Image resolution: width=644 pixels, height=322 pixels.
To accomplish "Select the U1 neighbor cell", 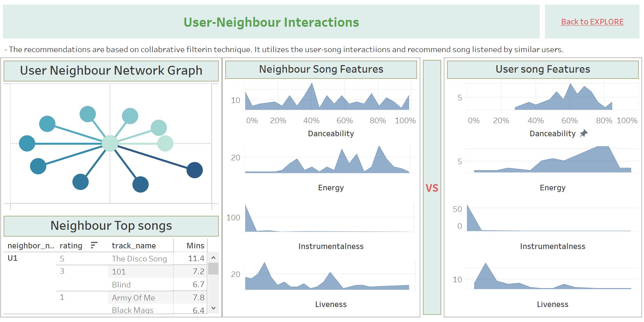I will 13,258.
